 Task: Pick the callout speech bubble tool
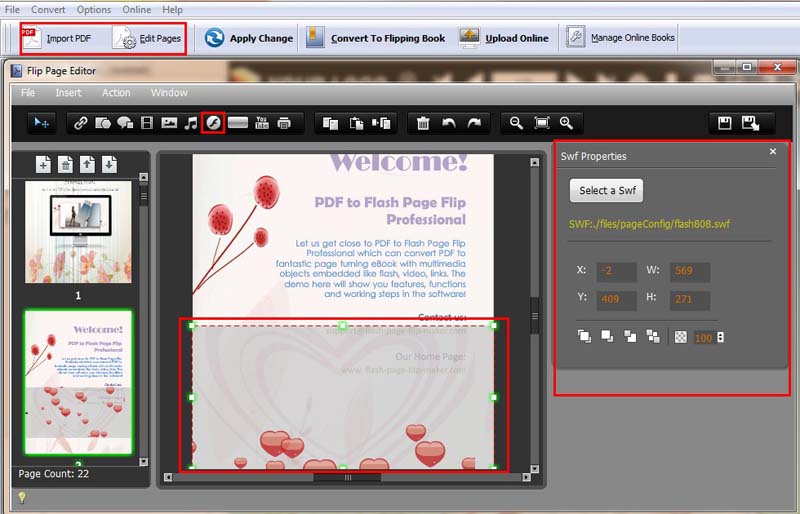[125, 123]
